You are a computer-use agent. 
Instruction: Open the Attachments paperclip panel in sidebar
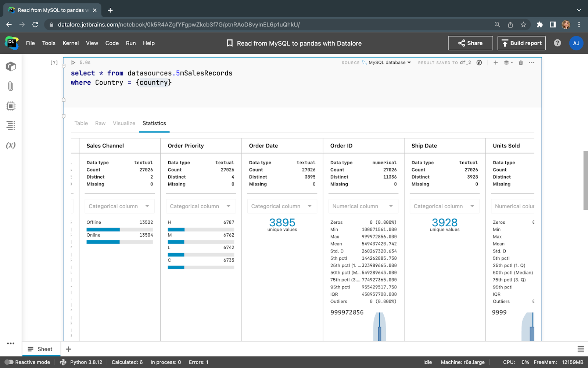(11, 86)
